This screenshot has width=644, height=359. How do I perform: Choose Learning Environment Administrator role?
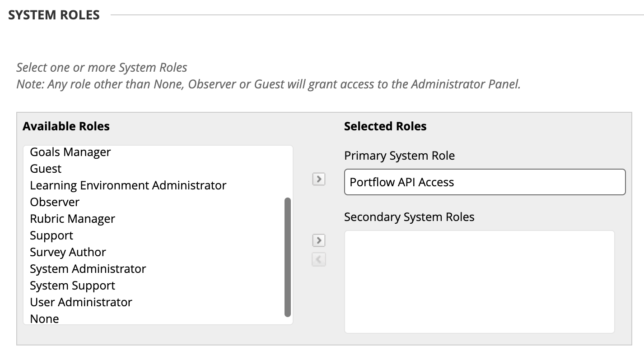click(x=128, y=186)
